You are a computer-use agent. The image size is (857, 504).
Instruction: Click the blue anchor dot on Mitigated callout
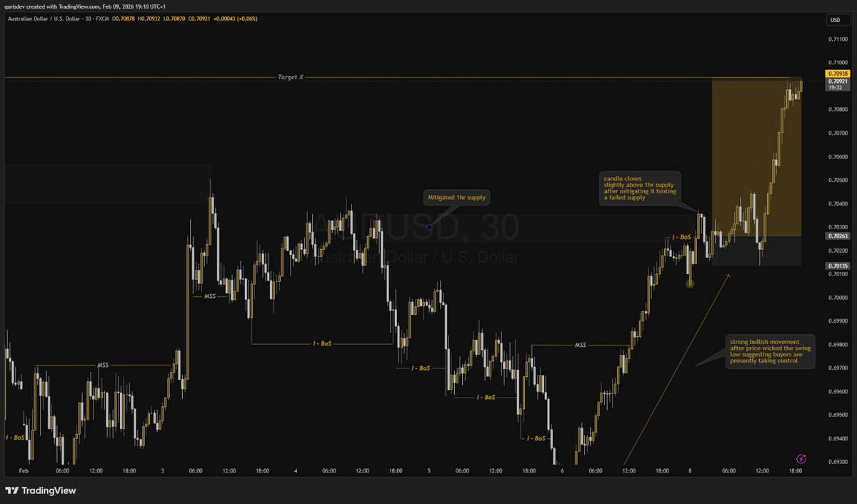[x=428, y=227]
